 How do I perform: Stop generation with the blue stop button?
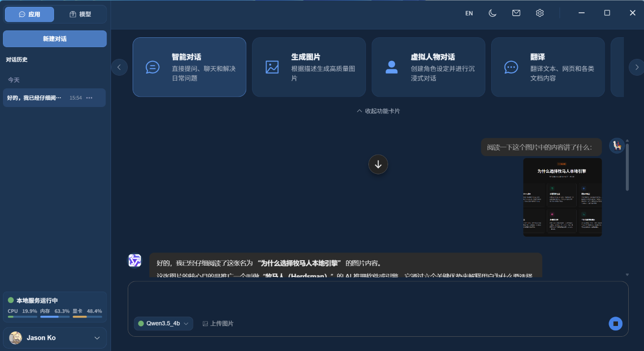point(616,324)
